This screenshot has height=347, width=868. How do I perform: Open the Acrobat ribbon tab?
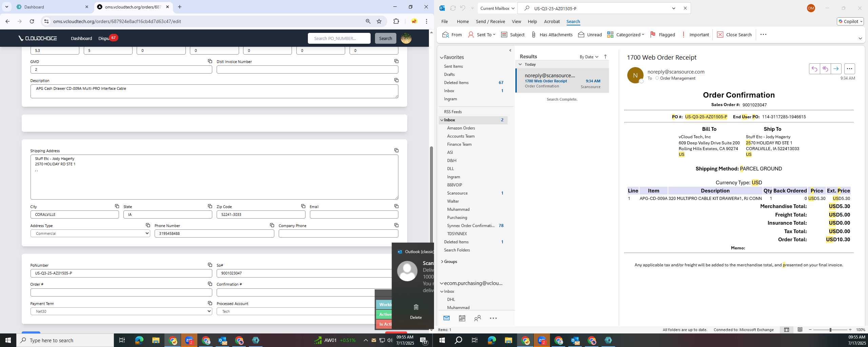click(x=552, y=21)
